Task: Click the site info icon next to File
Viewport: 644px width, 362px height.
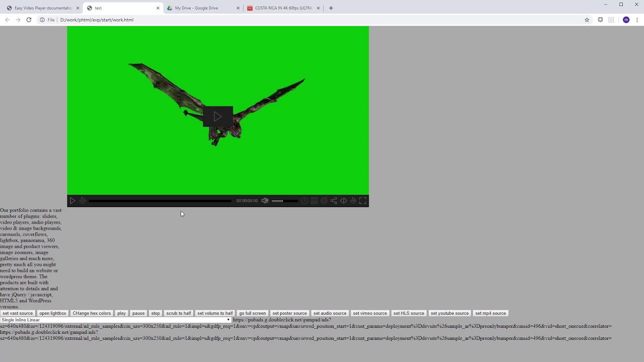Action: click(x=42, y=20)
